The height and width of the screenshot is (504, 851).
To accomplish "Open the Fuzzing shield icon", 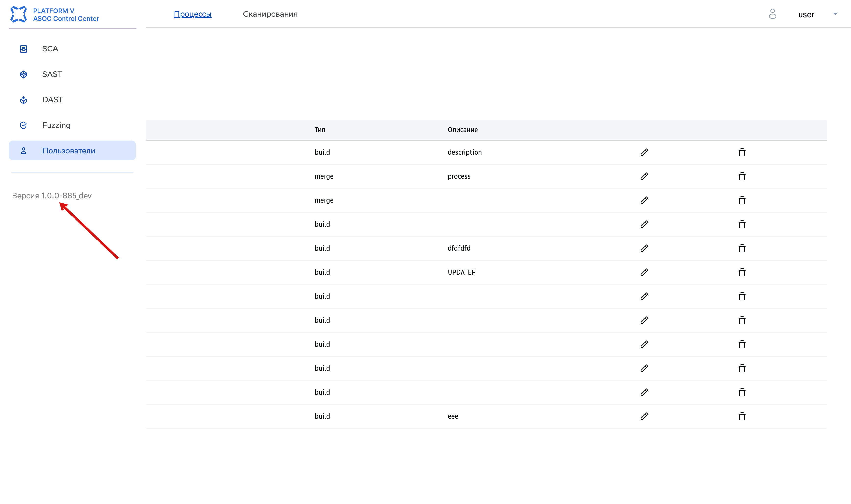I will tap(24, 125).
